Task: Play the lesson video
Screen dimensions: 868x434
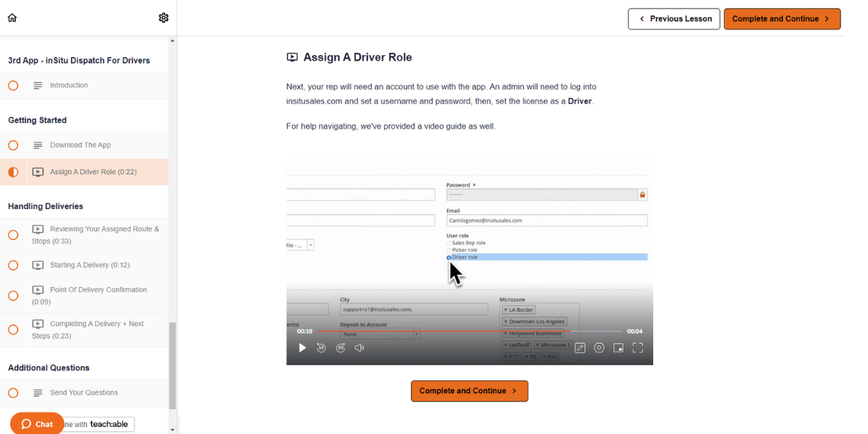Action: pyautogui.click(x=302, y=348)
